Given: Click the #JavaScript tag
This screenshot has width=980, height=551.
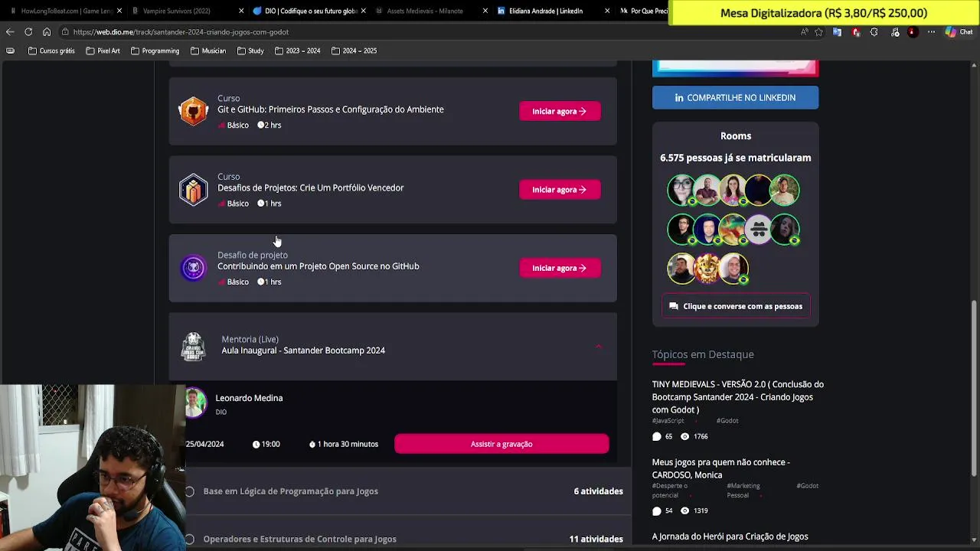Looking at the screenshot, I should (668, 420).
